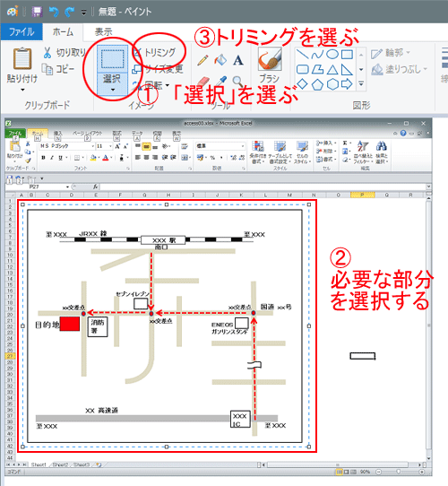The height and width of the screenshot is (486, 448).
Task: Click the Excel ファイル tab in pasted image
Action: coord(15,134)
